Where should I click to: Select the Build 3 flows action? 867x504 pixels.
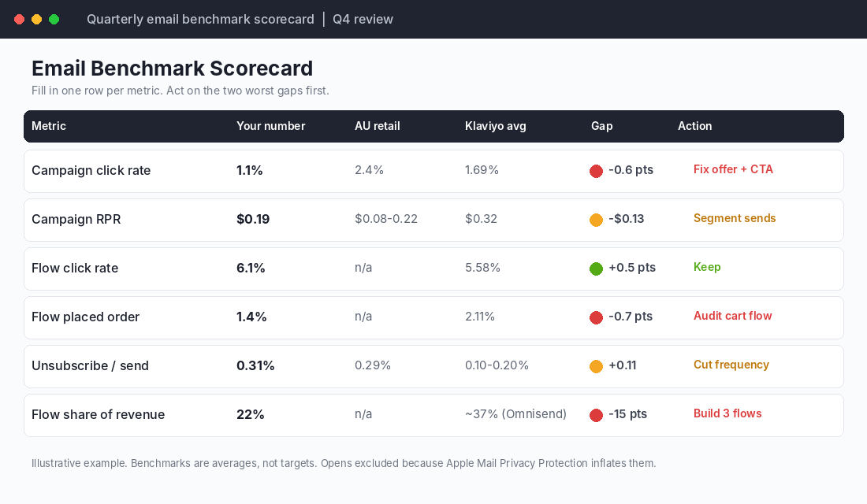point(727,413)
